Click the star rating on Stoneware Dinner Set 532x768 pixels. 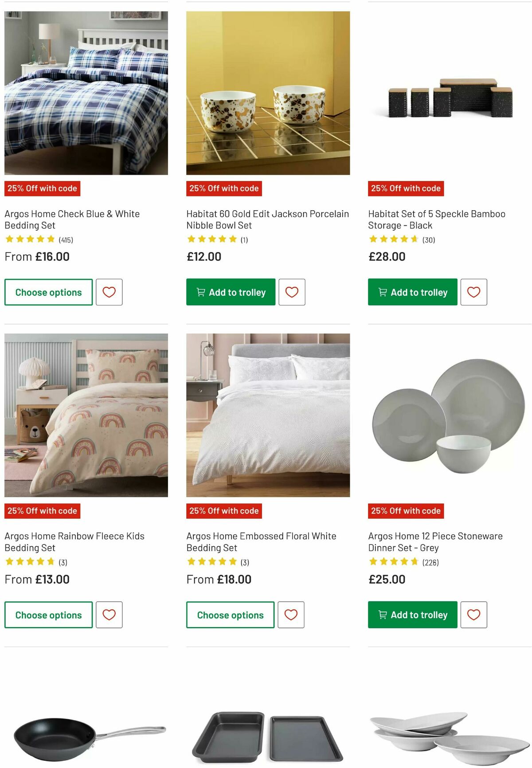tap(393, 561)
